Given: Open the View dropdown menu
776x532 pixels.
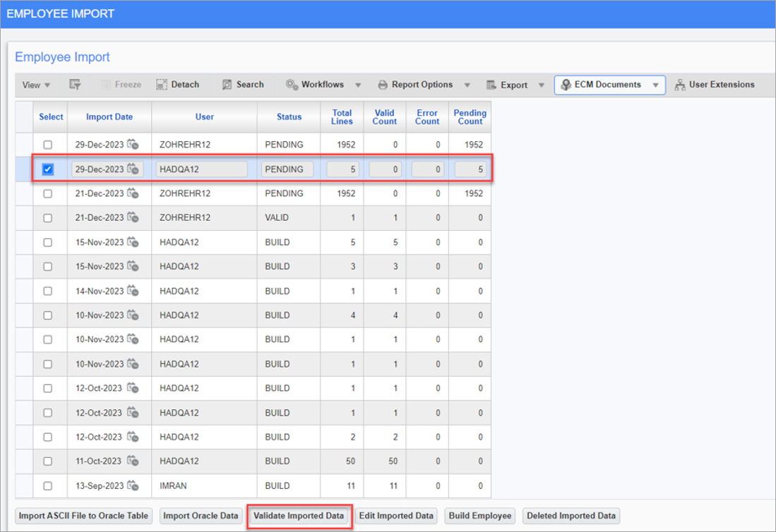Looking at the screenshot, I should tap(36, 85).
